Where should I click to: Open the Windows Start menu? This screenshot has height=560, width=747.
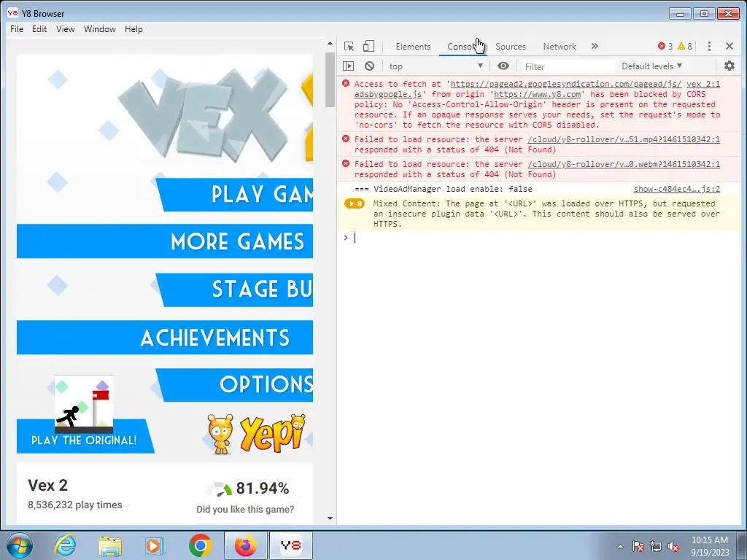20,545
